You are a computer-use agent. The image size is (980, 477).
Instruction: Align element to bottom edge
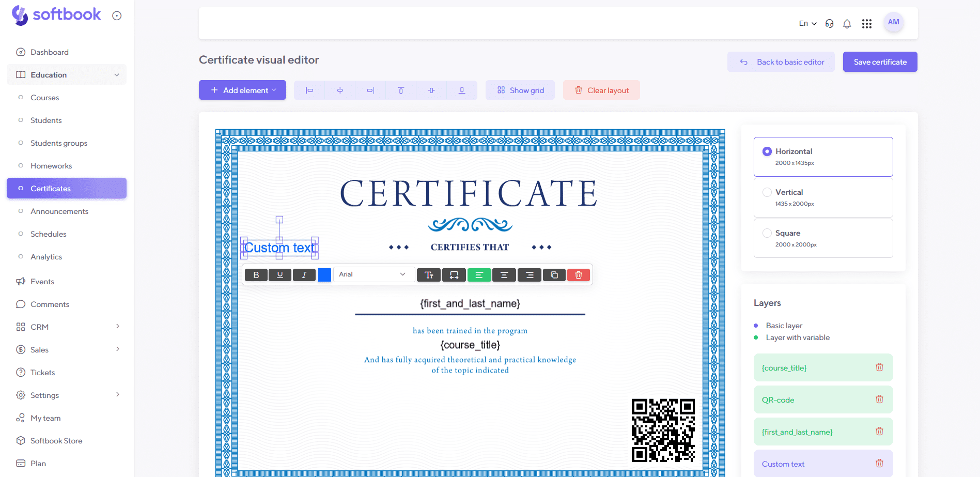pos(462,90)
